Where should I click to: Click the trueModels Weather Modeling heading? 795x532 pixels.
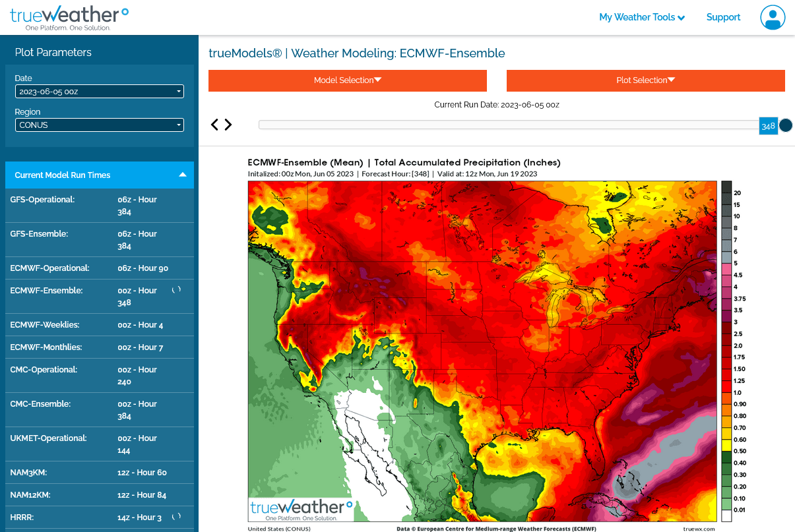[x=357, y=53]
